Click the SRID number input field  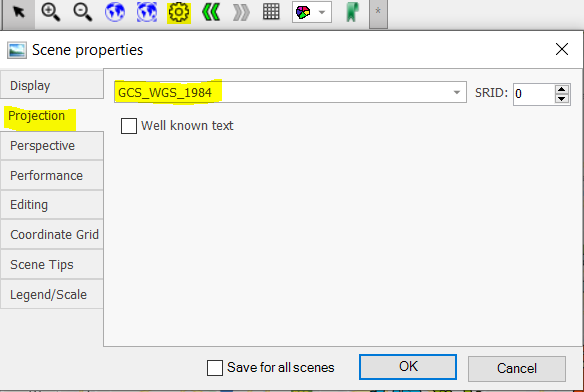pyautogui.click(x=534, y=94)
